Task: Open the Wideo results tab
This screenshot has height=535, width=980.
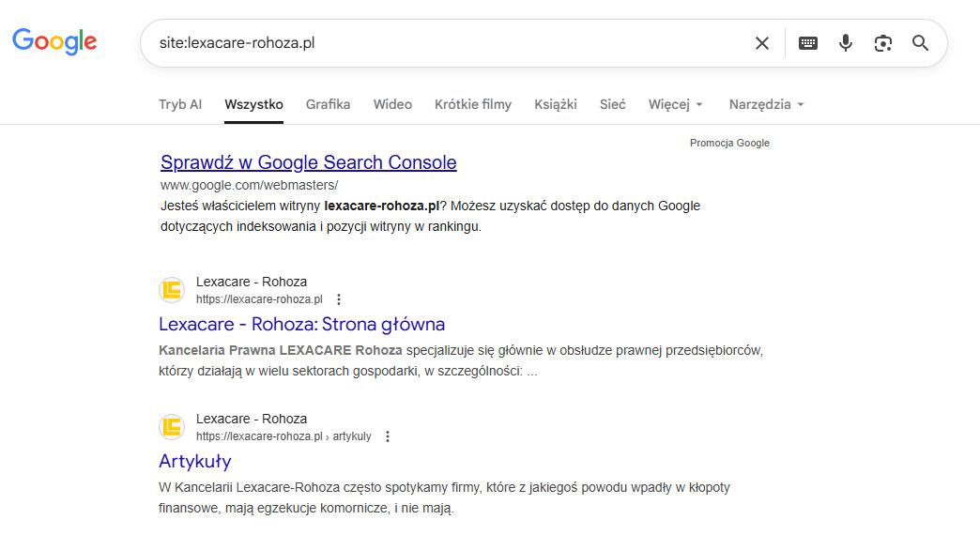Action: [x=392, y=104]
